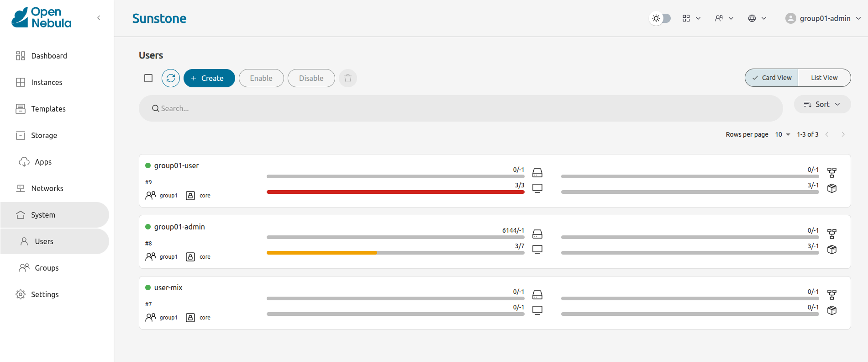Screen dimensions: 868x362
Task: Click the VM monitor icon on the user-mix card
Action: coord(537,310)
